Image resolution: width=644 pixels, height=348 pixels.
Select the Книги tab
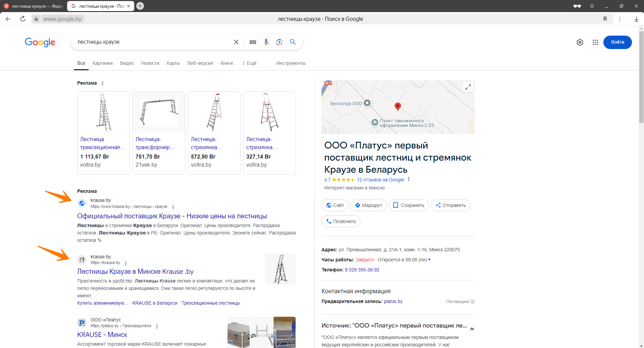click(227, 63)
